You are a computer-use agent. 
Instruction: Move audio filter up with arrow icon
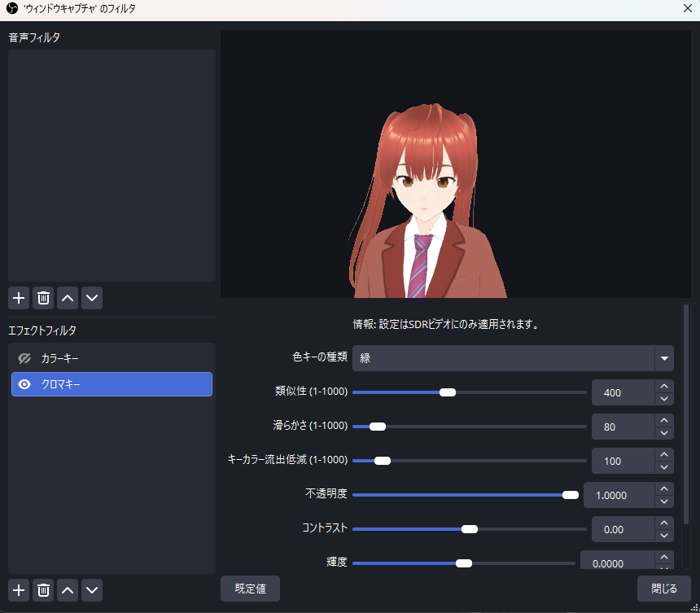click(x=68, y=298)
